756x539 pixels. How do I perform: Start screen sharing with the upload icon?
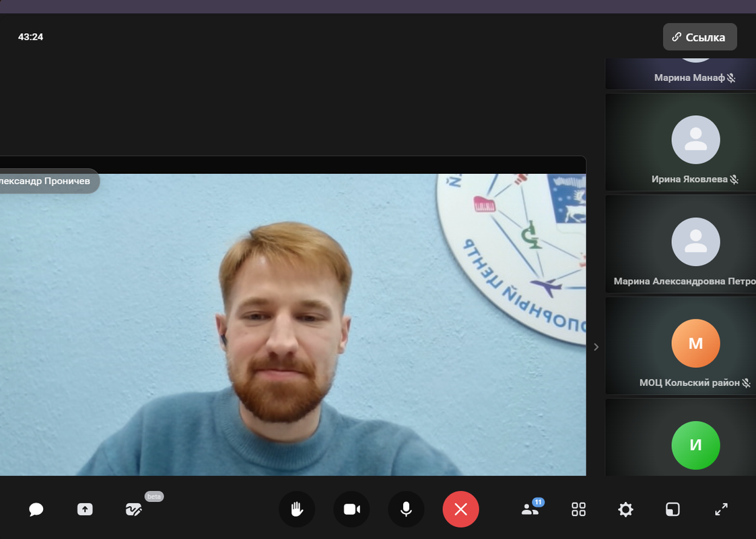(85, 509)
